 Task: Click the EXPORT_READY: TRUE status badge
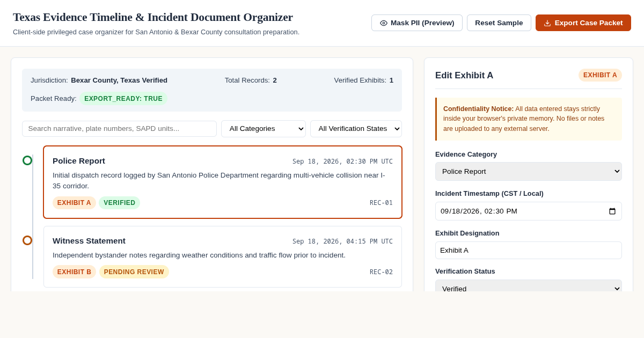(123, 99)
